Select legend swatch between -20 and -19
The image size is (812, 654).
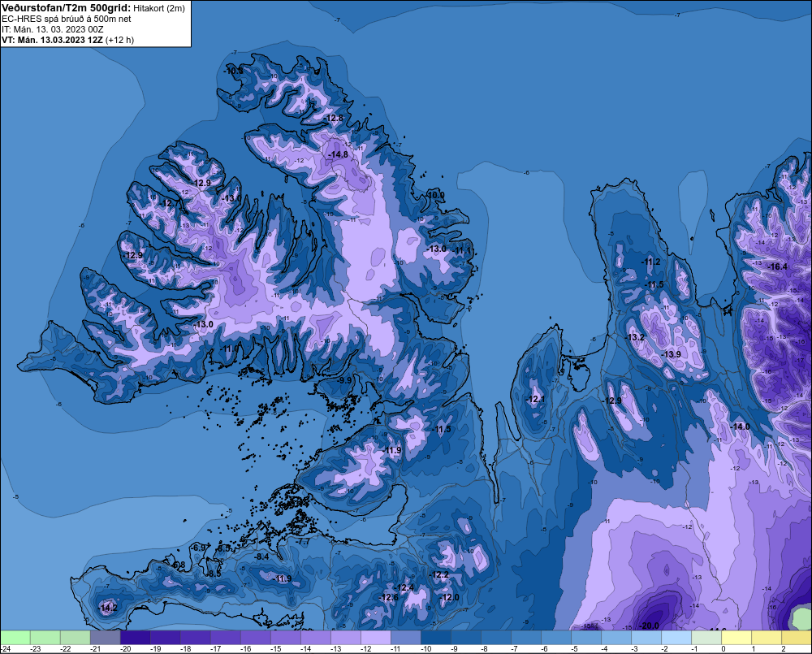(135, 637)
